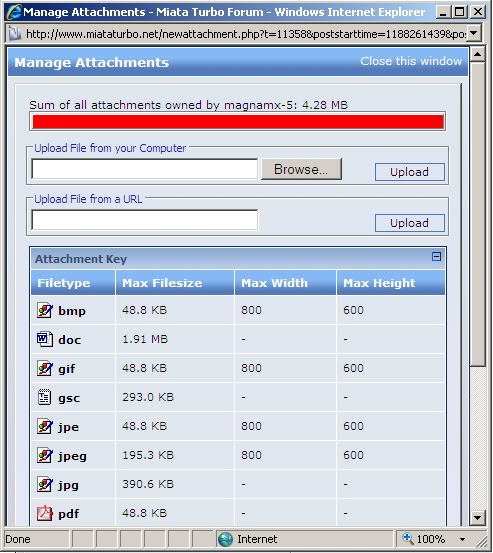Click the Filetype column header
The height and width of the screenshot is (553, 493).
click(73, 283)
